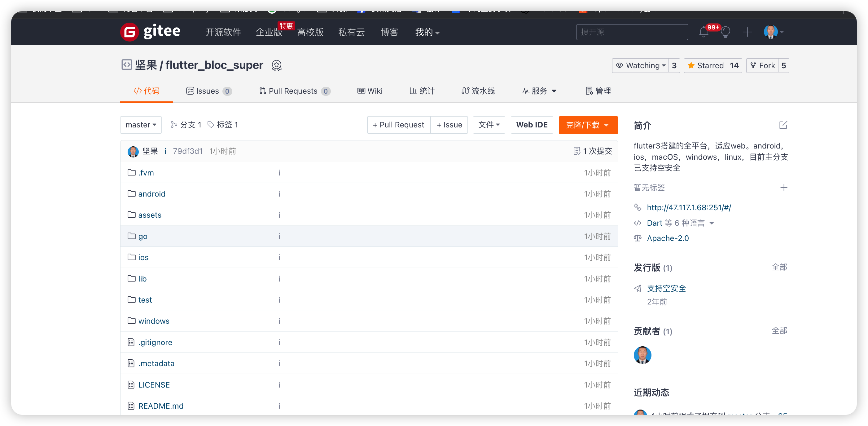Click the plus create icon in header
The width and height of the screenshot is (868, 426).
[747, 32]
